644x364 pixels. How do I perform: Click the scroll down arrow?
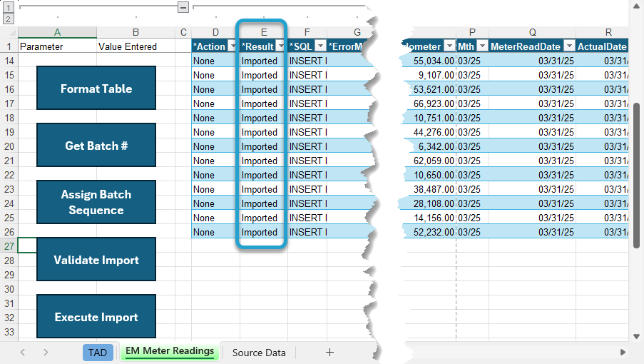(x=636, y=336)
